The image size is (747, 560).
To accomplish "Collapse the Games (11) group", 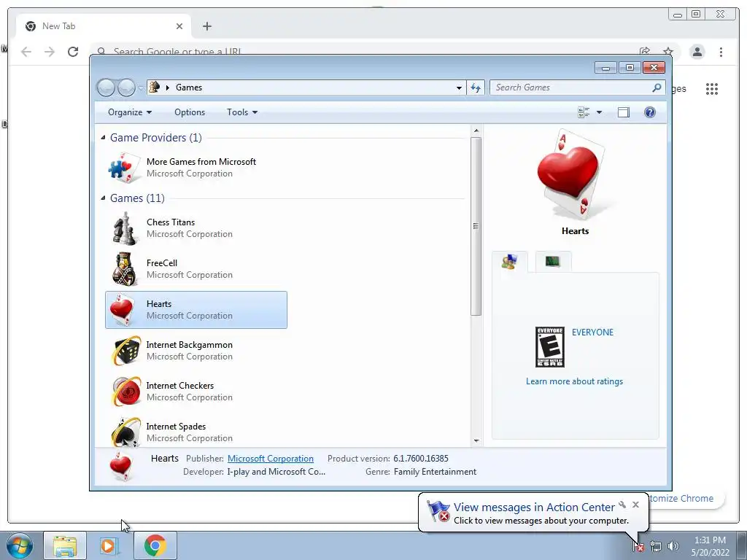I will 104,198.
